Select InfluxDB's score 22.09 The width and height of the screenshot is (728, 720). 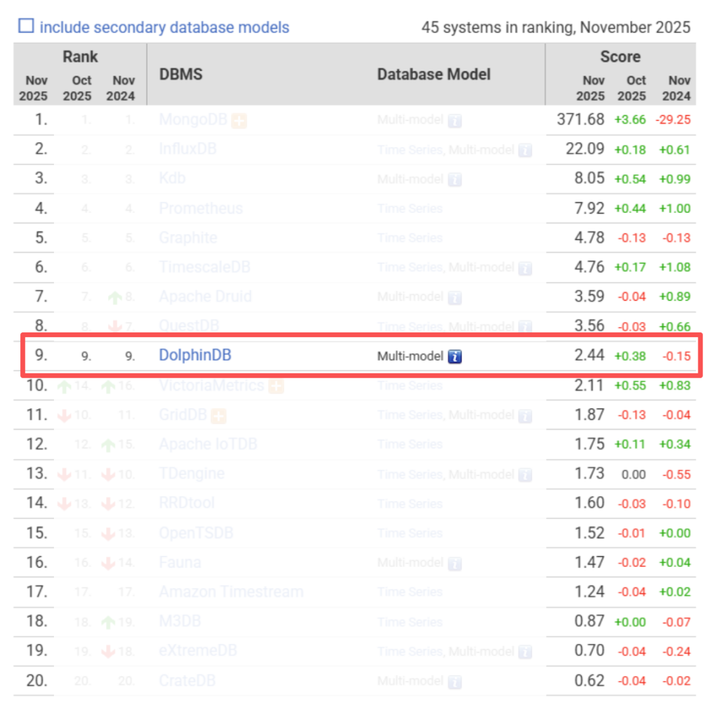point(585,149)
